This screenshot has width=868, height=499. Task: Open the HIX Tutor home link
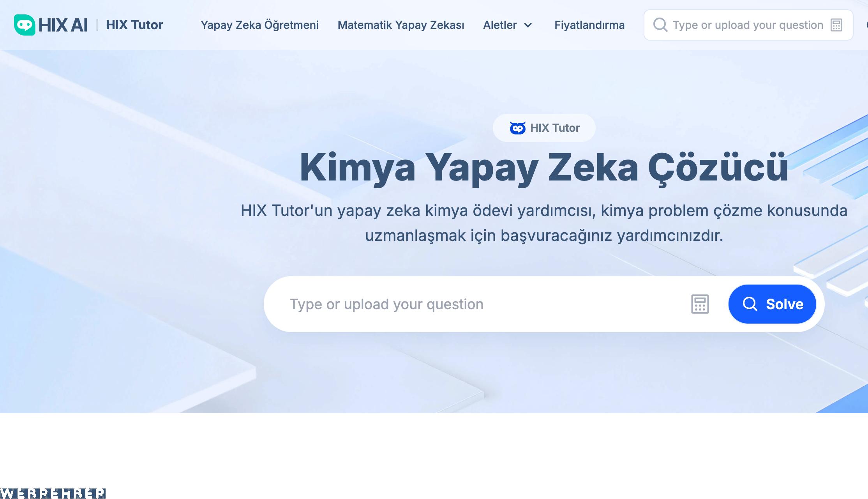(134, 25)
